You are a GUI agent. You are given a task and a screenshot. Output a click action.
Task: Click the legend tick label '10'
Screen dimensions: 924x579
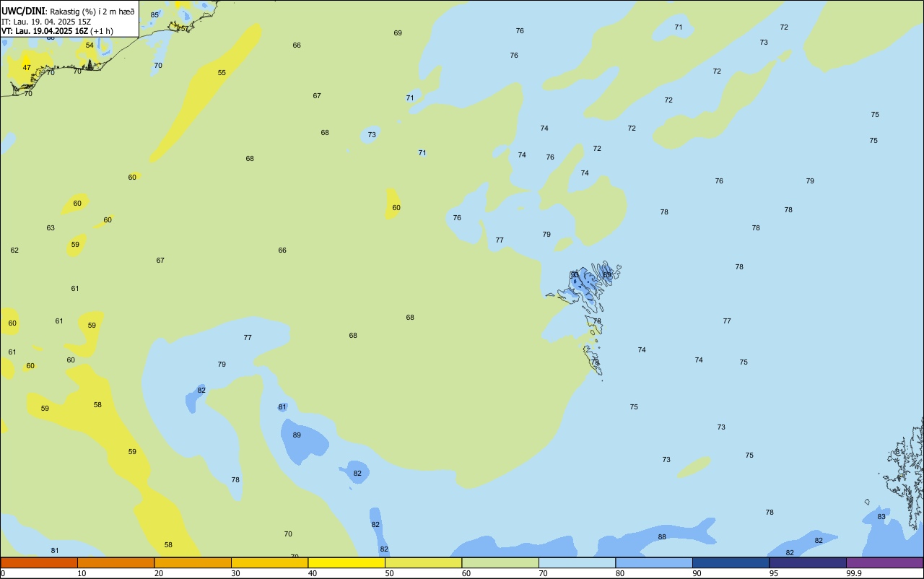point(82,573)
